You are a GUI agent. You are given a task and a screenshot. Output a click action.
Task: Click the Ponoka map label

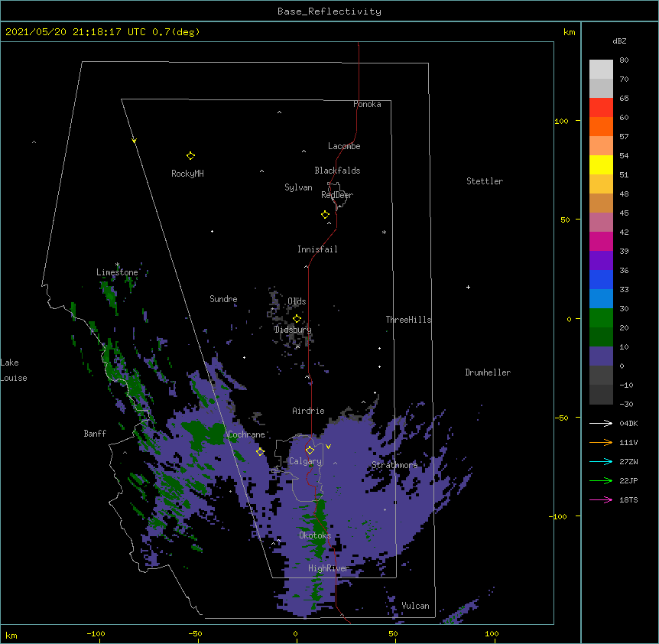[x=367, y=104]
